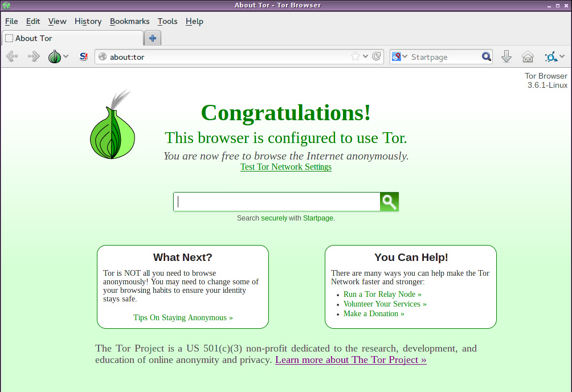572x392 pixels.
Task: Bookmark this page with the star icon
Action: (356, 56)
